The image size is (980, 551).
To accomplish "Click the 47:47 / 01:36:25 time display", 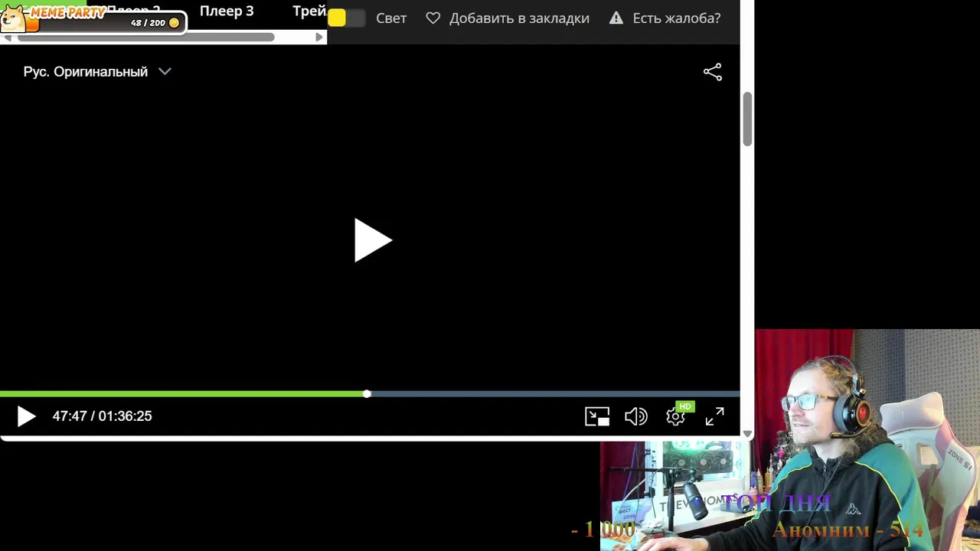I will click(x=102, y=416).
